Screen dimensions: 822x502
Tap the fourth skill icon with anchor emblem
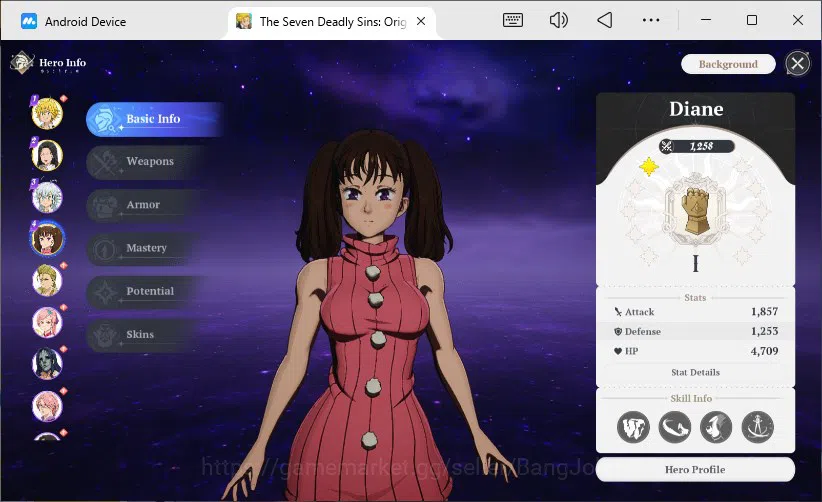[758, 427]
